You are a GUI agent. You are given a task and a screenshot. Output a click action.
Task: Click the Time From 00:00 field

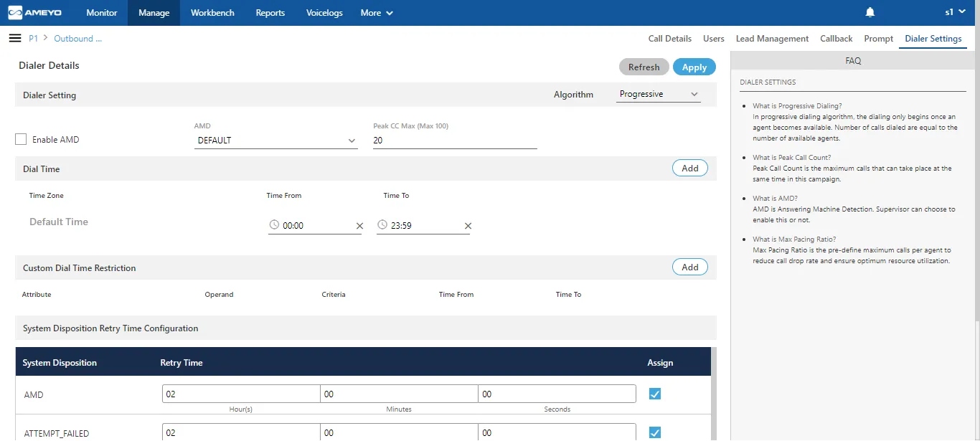pyautogui.click(x=316, y=225)
